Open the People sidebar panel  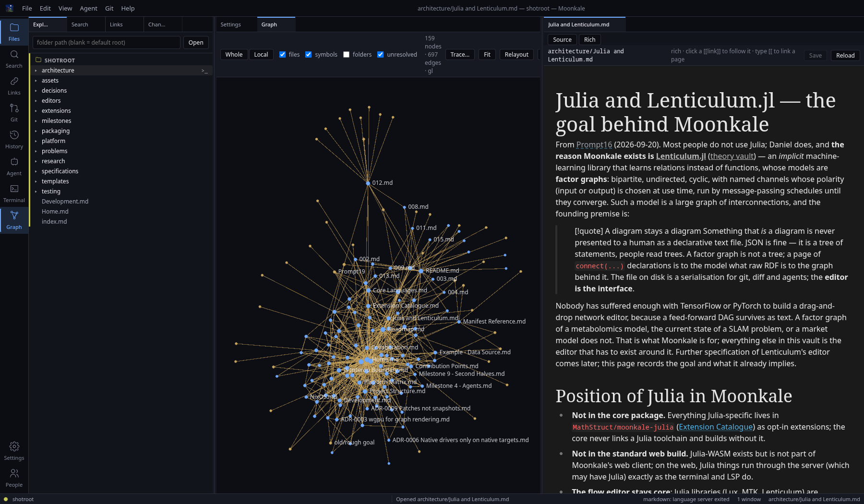point(14,478)
